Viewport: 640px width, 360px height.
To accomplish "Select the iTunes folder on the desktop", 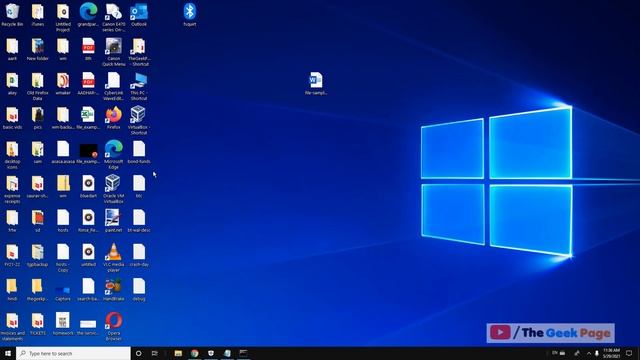I will click(38, 15).
